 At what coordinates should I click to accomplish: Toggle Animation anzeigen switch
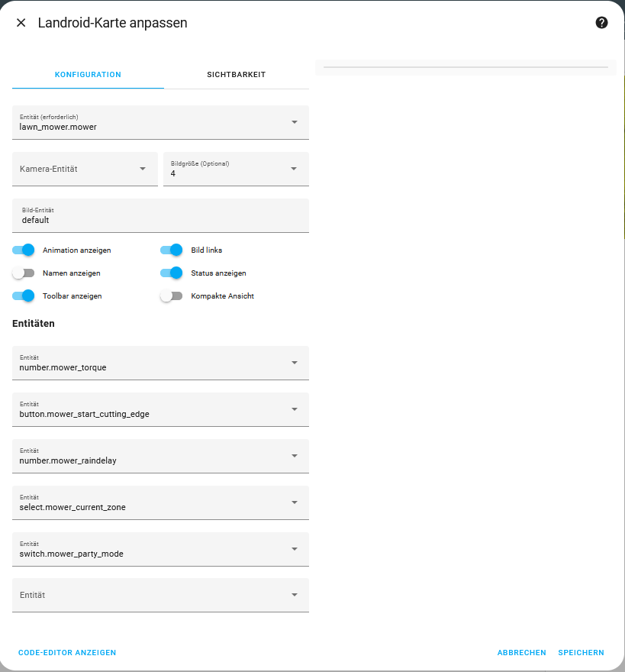point(24,250)
